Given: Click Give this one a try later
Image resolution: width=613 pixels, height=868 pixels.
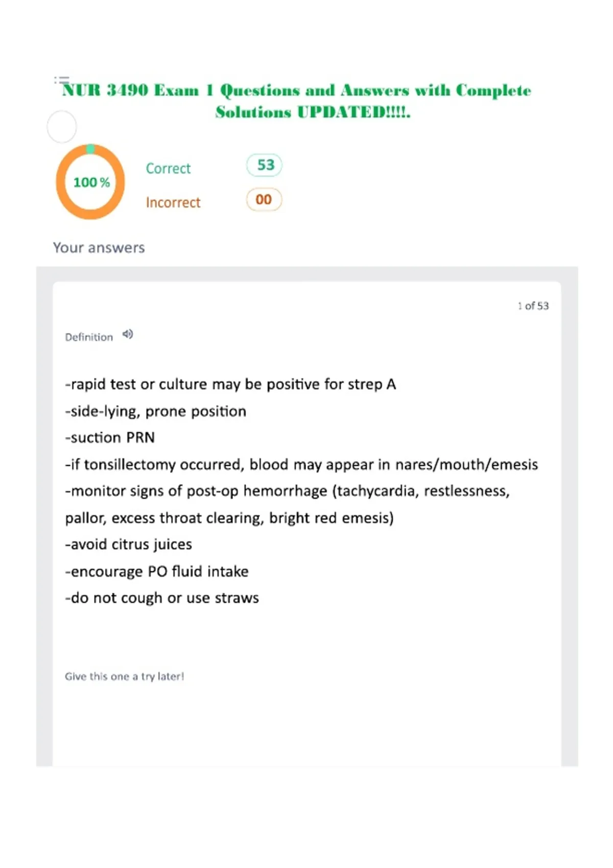Looking at the screenshot, I should (x=124, y=676).
